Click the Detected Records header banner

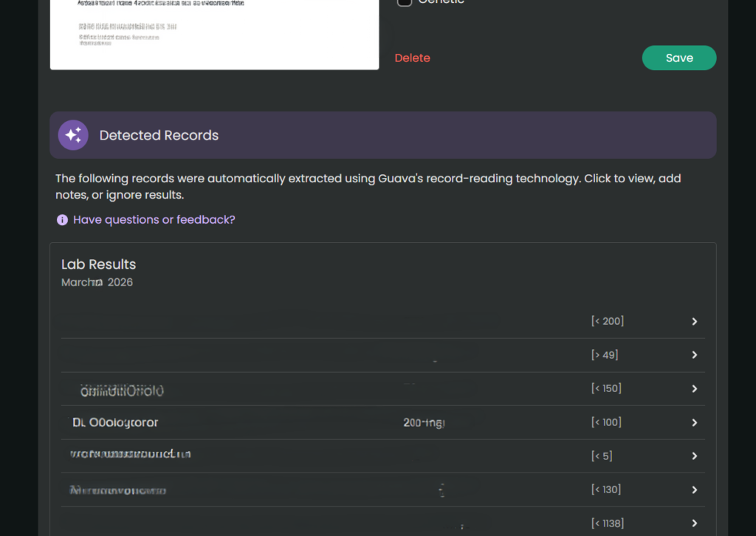coord(383,135)
